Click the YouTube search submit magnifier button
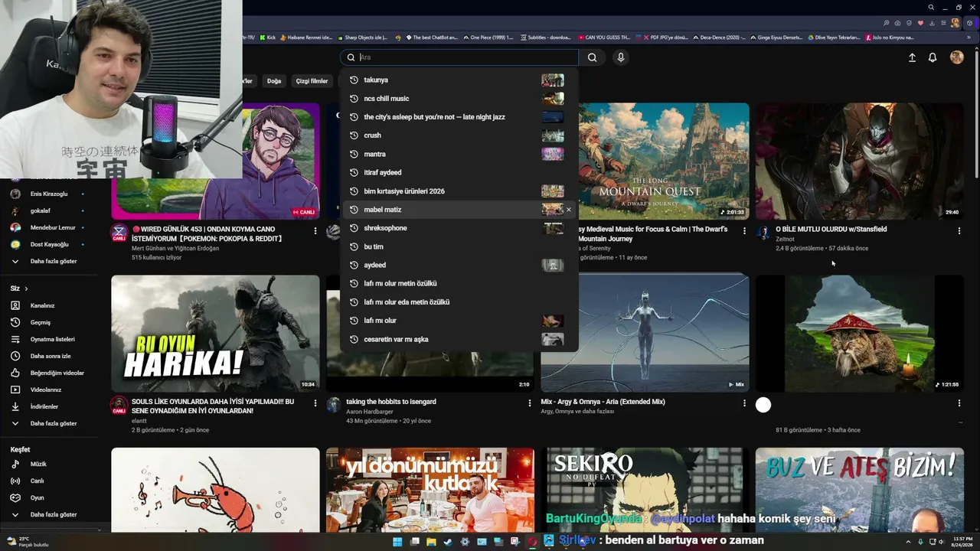 click(x=592, y=57)
